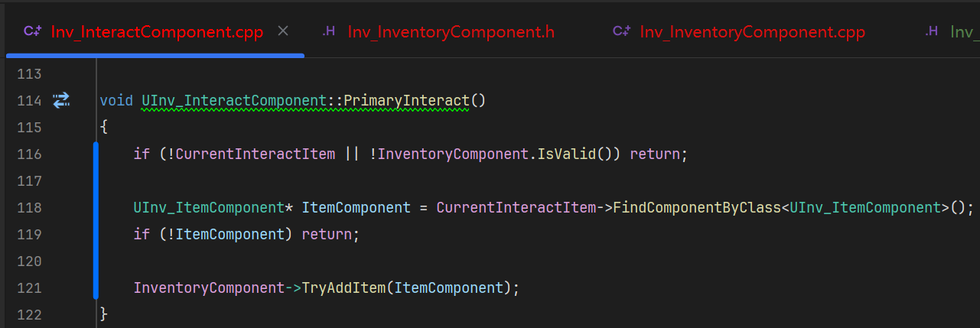980x328 pixels.
Task: Click the header file icon on Inv_InventoryComponent.h tab
Action: click(x=329, y=31)
